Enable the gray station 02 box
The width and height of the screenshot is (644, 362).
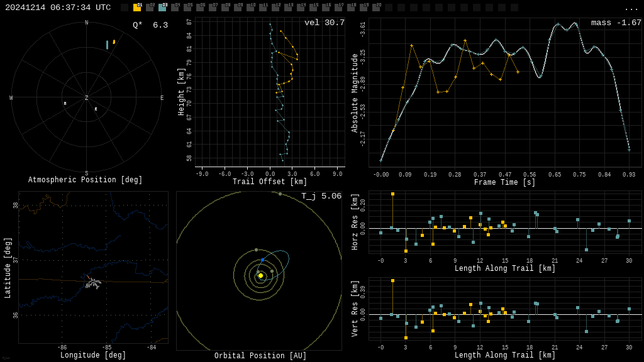pos(150,8)
